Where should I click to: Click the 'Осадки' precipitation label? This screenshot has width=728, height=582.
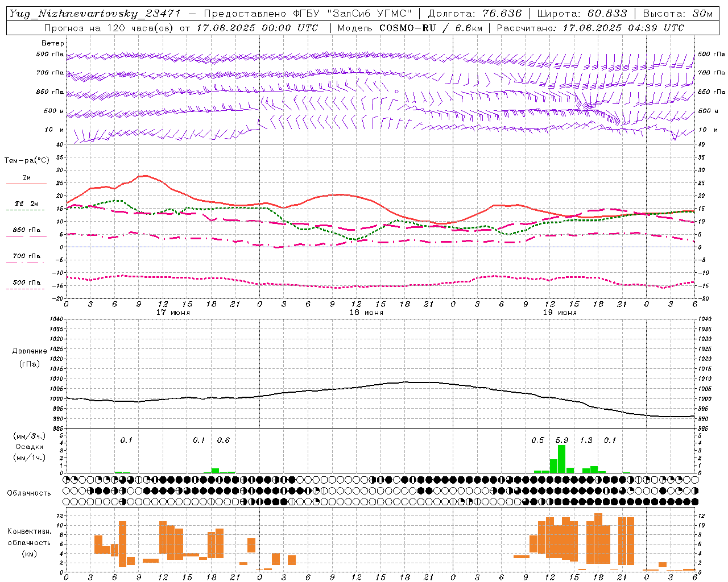[x=29, y=447]
